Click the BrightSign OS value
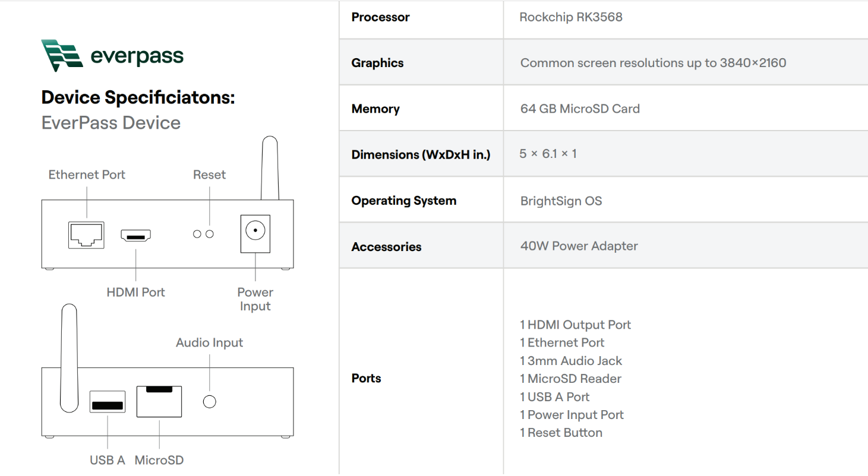 tap(561, 201)
